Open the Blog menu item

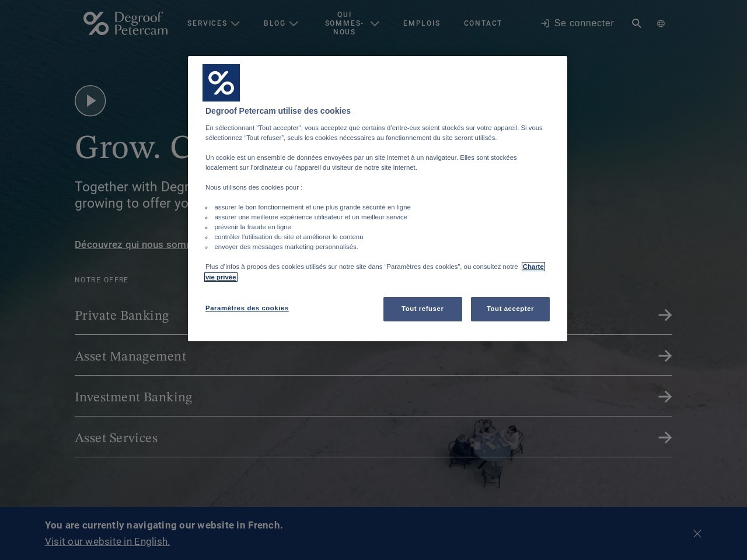pos(275,23)
